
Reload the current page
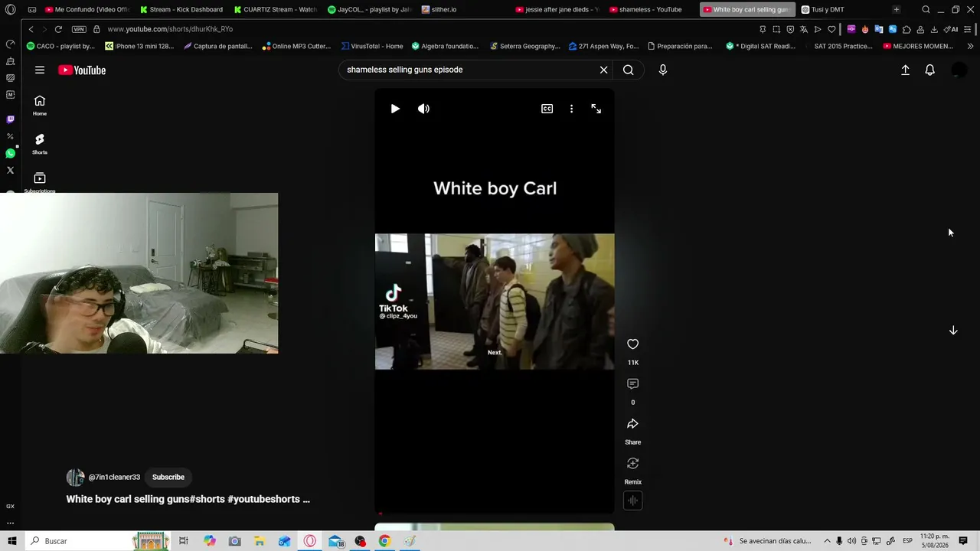pos(58,29)
